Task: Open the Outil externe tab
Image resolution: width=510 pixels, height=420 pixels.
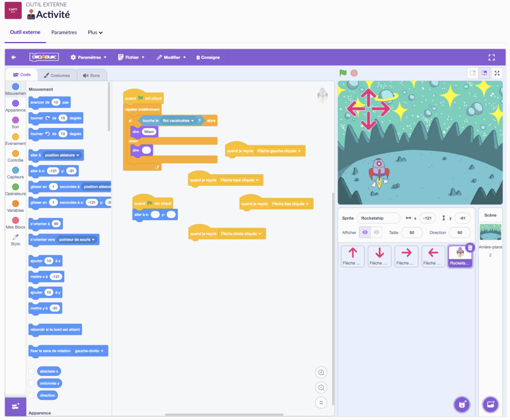Action: [25, 32]
